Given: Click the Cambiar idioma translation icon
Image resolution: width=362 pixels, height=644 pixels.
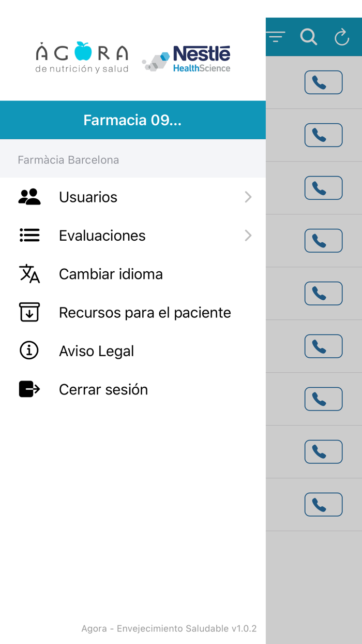Looking at the screenshot, I should (x=29, y=274).
